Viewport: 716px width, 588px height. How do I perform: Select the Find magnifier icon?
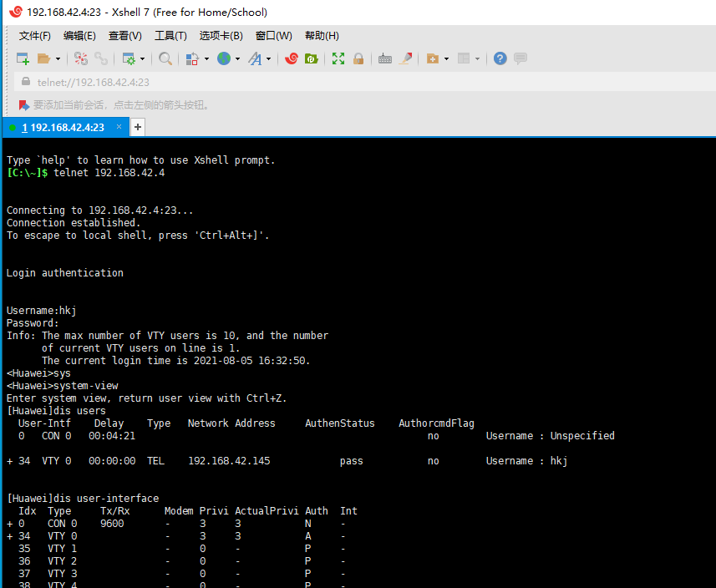(x=165, y=58)
